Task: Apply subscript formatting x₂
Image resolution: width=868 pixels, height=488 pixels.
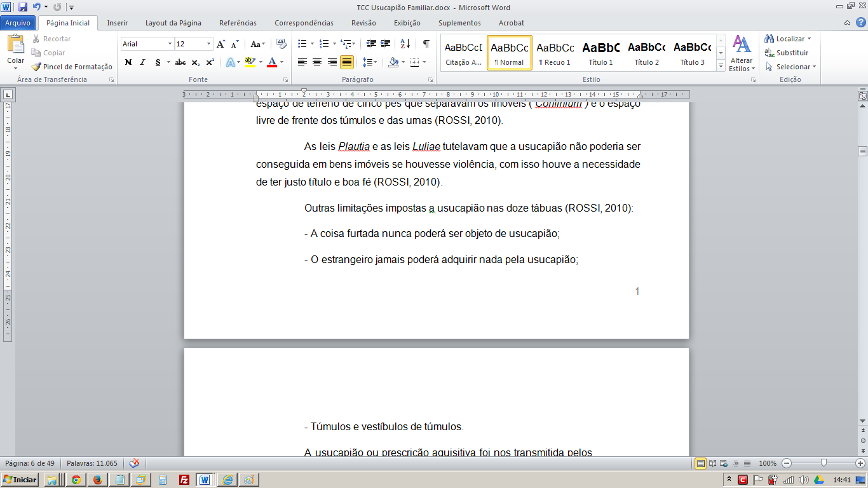Action: pos(196,62)
